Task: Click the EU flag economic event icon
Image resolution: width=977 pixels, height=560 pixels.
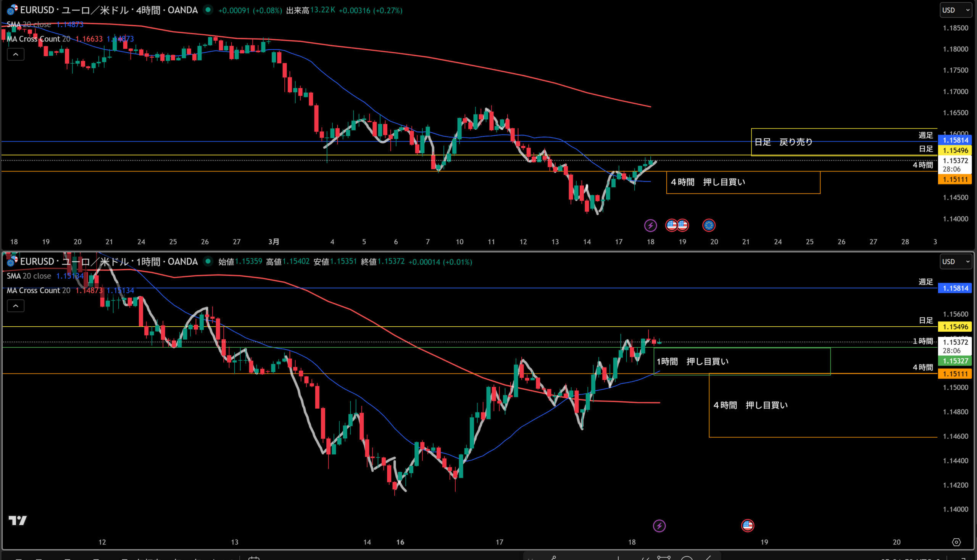Action: 709,225
